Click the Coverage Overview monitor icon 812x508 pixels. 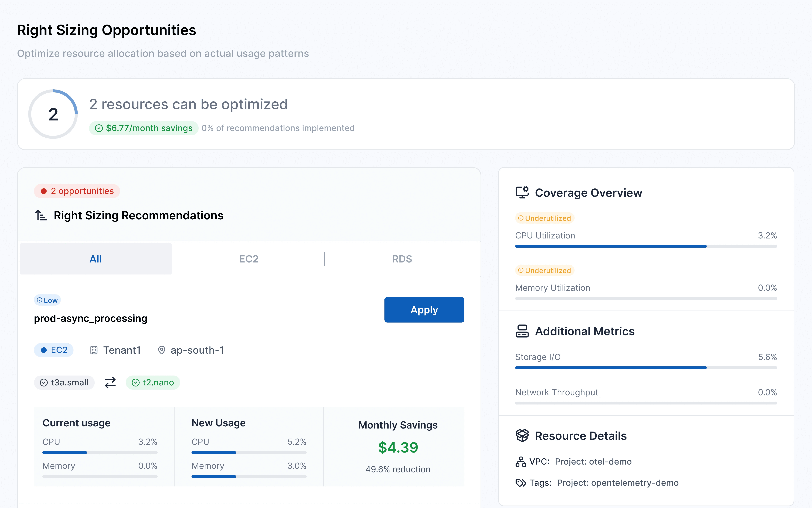522,193
